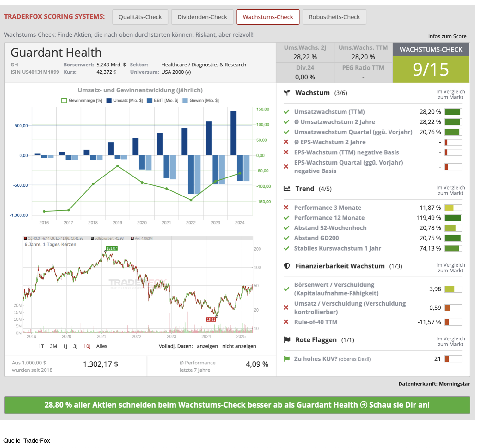Choose nicht anzeigen for Volladj. Daten
This screenshot has height=448, width=478.
click(x=239, y=346)
